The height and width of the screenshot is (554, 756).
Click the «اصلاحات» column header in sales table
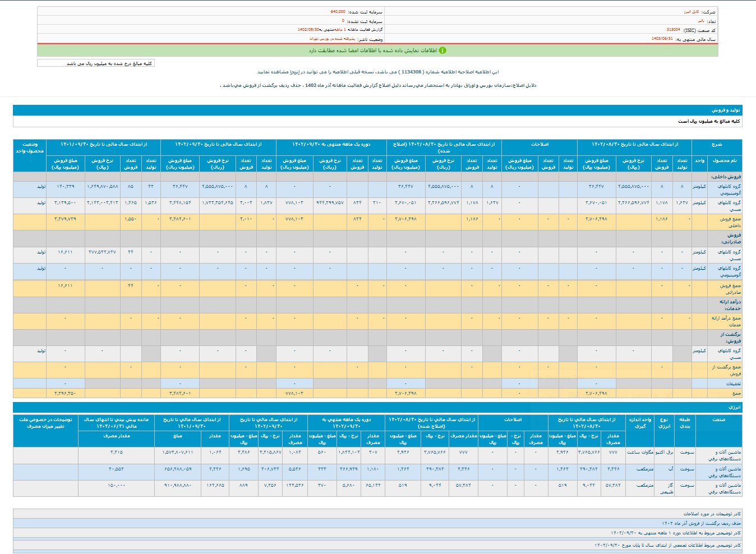540,145
